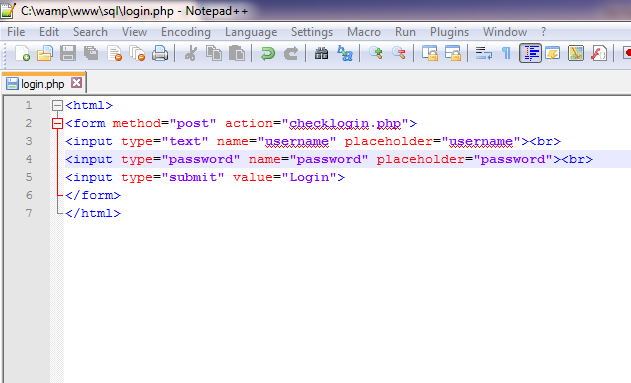Open the Run menu
The image size is (631, 383).
coord(405,32)
